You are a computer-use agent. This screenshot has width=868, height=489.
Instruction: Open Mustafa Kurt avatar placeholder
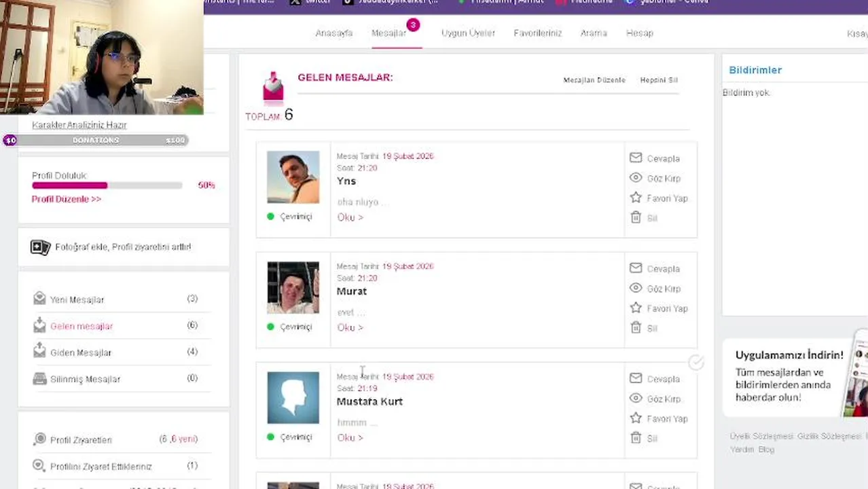(x=293, y=397)
